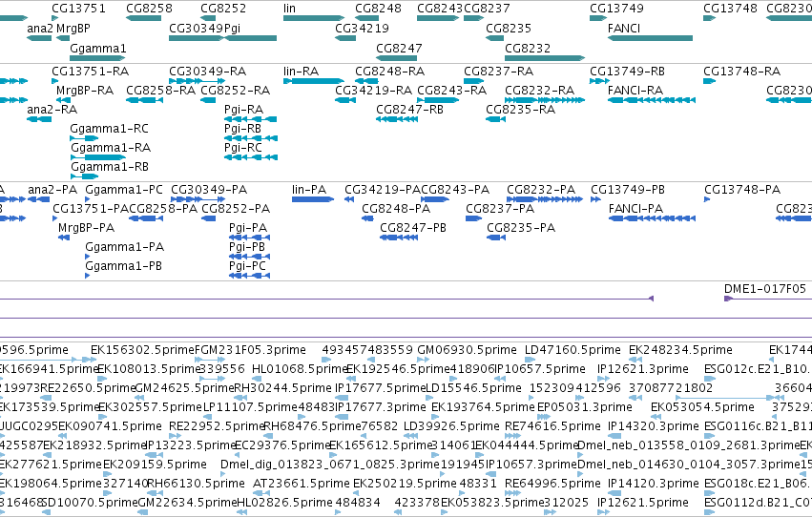Image resolution: width=812 pixels, height=517 pixels.
Task: Select the FANCI-RA transcript
Action: tap(652, 100)
